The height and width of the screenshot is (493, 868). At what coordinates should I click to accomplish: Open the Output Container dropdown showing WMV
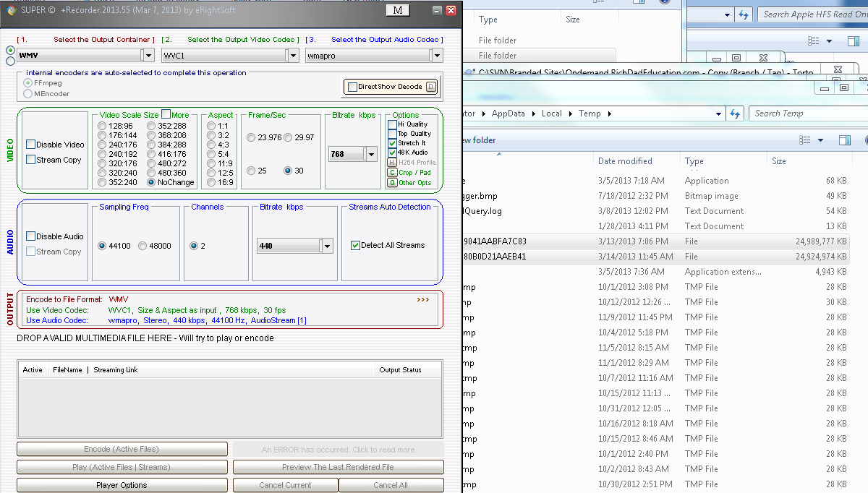pyautogui.click(x=148, y=55)
